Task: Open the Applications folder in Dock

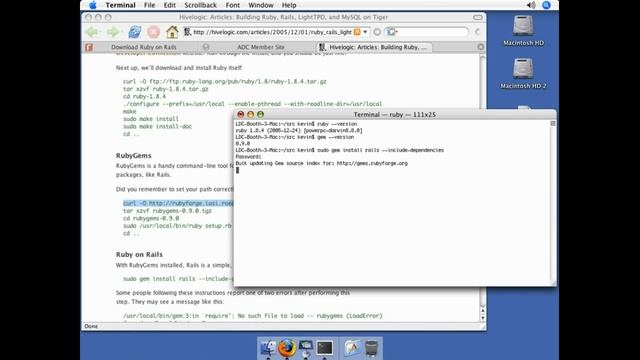Action: tap(352, 348)
